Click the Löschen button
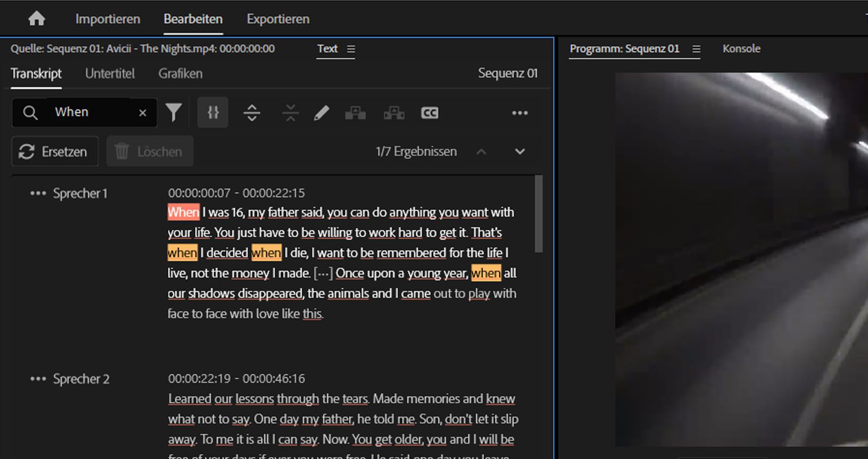The width and height of the screenshot is (868, 459). tap(150, 152)
